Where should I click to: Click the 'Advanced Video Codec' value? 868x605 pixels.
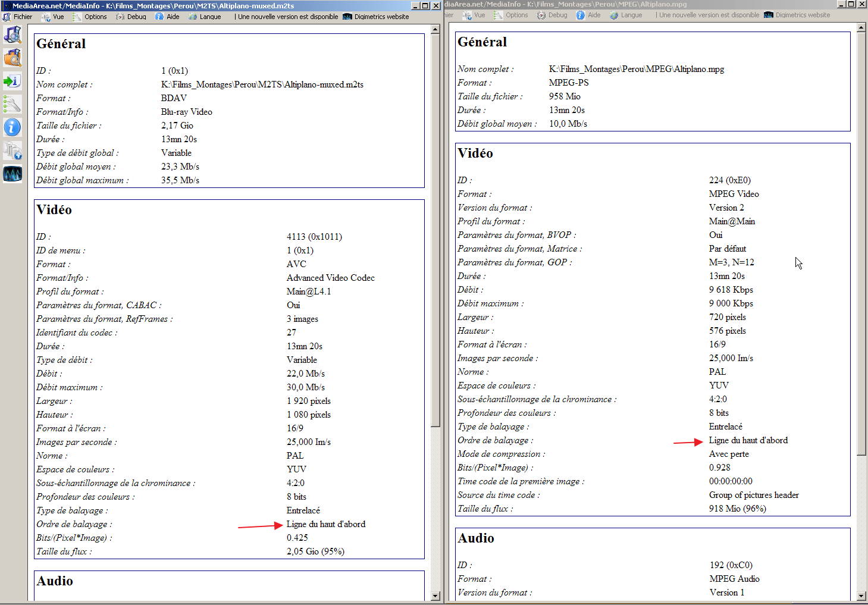tap(331, 278)
